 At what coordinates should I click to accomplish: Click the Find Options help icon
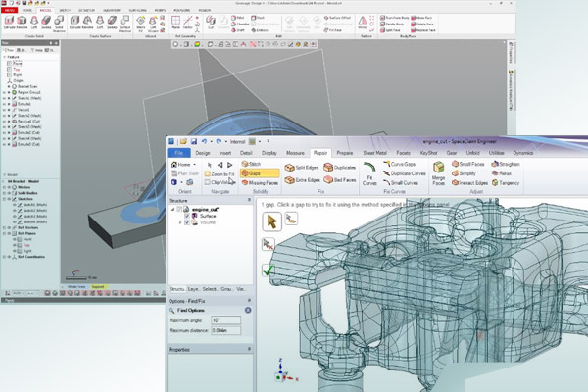pyautogui.click(x=248, y=311)
